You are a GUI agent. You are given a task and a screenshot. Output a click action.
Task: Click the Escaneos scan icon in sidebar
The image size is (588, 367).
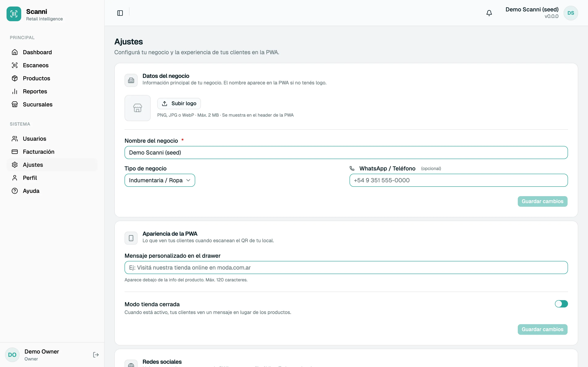tap(15, 65)
